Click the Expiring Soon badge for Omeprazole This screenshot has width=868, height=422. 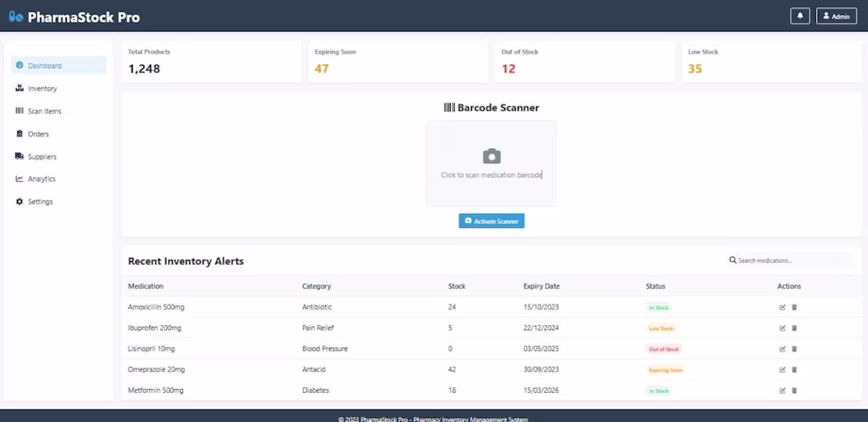pos(665,370)
